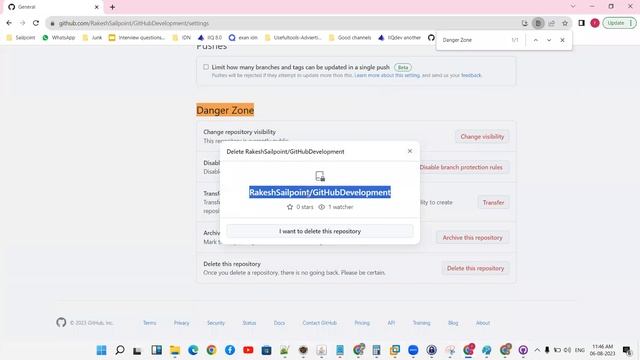Click Delete this repository button
Screen dimensions: 640x360
[475, 268]
